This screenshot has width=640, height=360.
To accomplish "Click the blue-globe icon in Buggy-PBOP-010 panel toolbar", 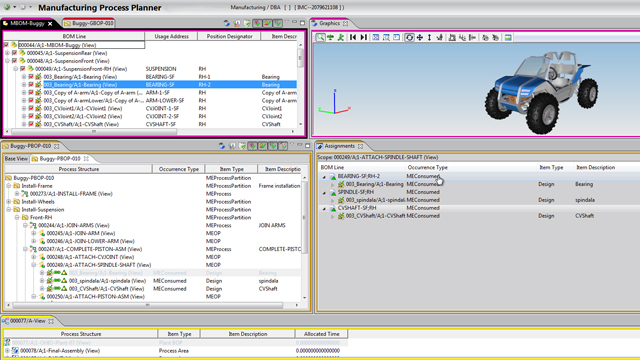I will [x=222, y=146].
